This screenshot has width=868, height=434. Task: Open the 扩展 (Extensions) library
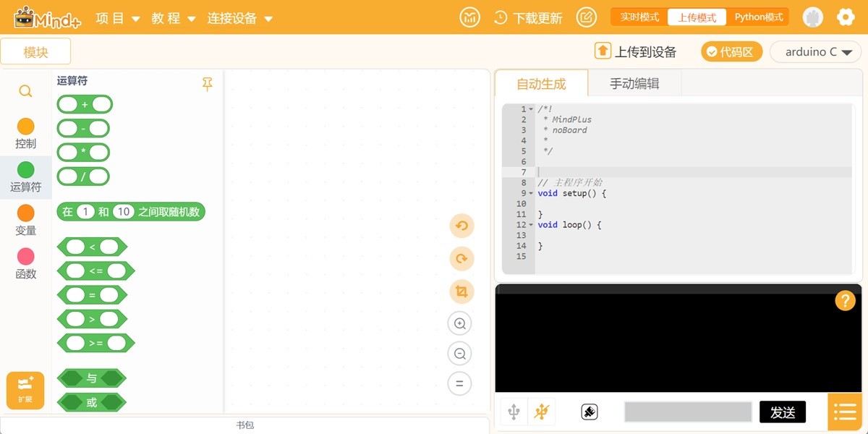tap(25, 390)
